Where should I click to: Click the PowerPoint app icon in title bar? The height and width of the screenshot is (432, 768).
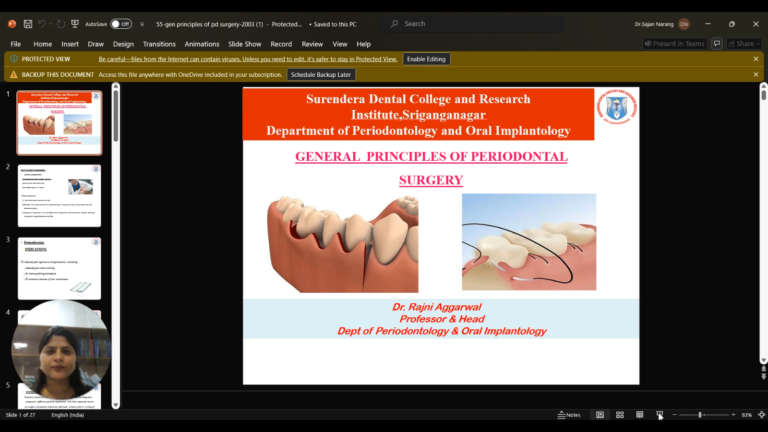click(12, 24)
